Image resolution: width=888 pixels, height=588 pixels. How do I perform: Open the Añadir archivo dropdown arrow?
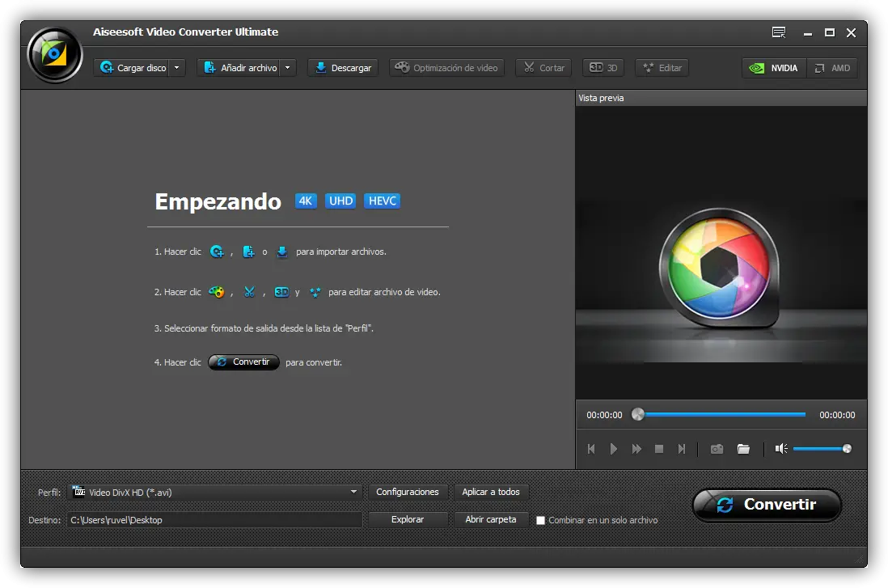[x=288, y=68]
